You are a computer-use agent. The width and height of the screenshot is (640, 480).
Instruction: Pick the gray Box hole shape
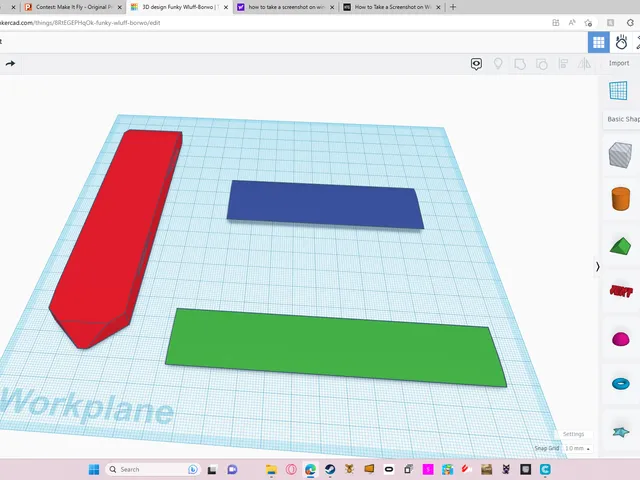620,155
